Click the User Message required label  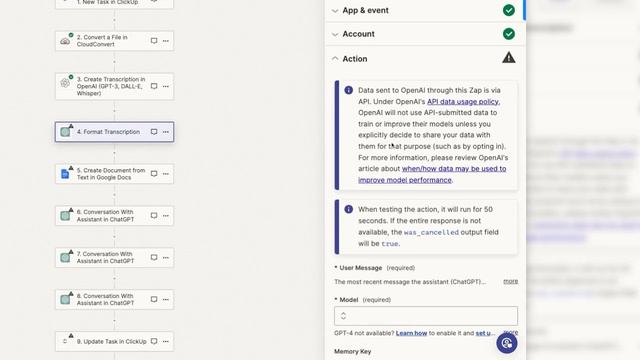coord(375,268)
